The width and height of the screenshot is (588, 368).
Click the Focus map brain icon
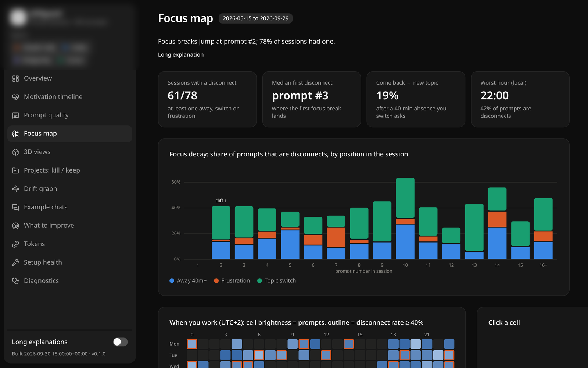click(x=15, y=134)
